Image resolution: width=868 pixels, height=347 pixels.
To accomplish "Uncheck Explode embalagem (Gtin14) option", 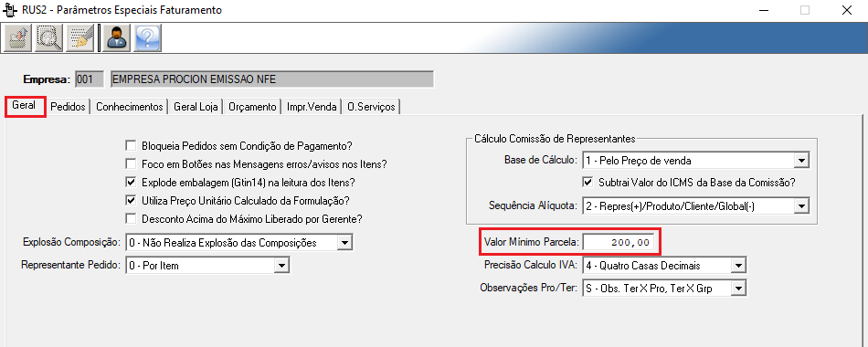I will point(132,182).
